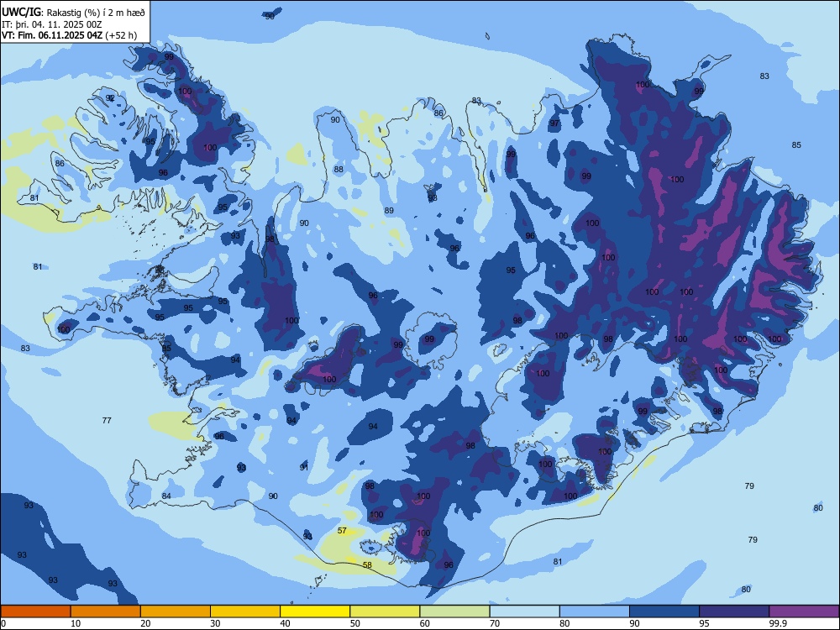Click the bright yellow 40–50 legend swatch
The image size is (840, 630).
click(x=315, y=612)
